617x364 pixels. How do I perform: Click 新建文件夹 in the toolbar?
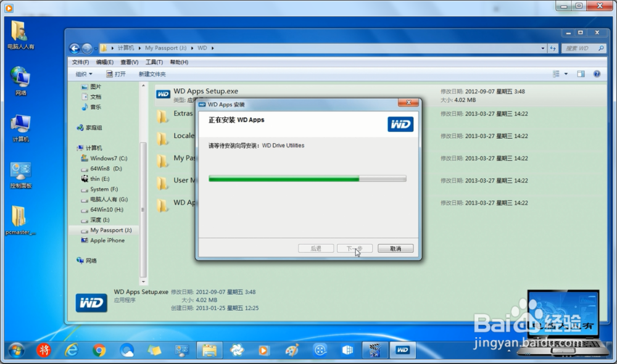click(x=152, y=74)
